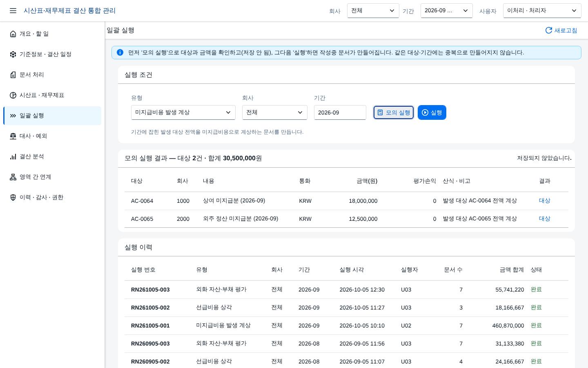The height and width of the screenshot is (368, 588).
Task: Open 문서 처리 from the sidebar
Action: [52, 75]
